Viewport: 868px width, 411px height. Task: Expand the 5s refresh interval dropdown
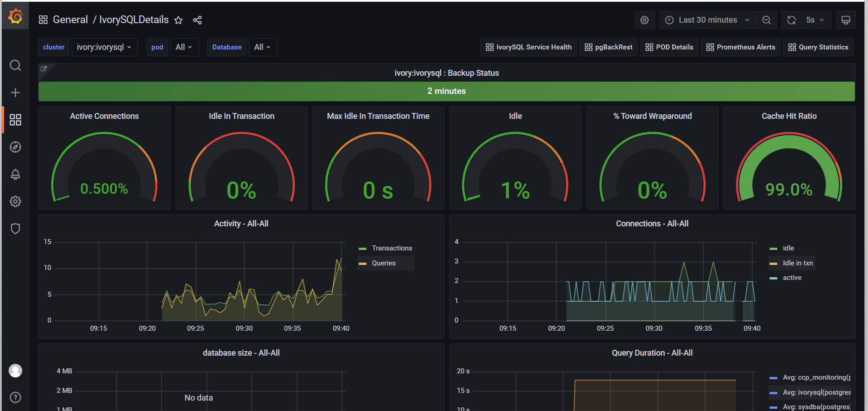tap(814, 20)
